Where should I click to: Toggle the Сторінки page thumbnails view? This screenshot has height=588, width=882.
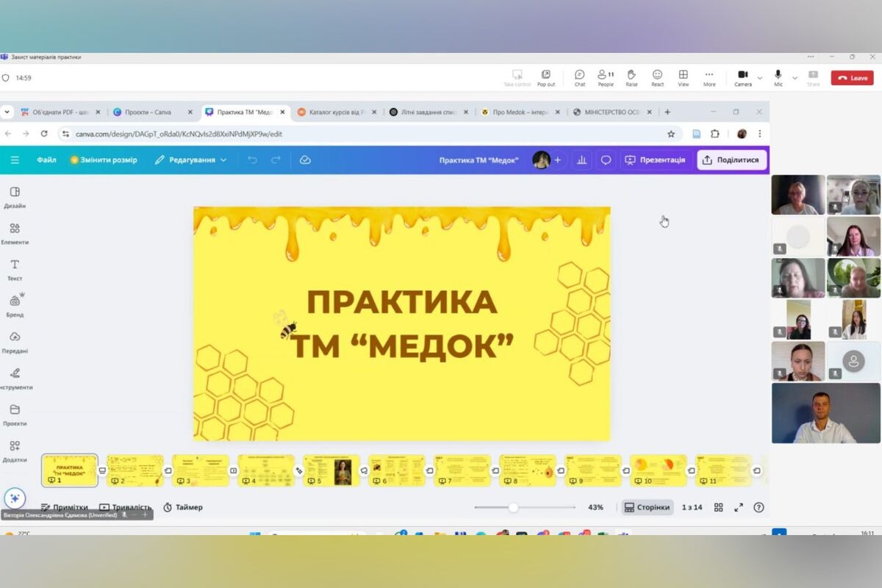647,507
